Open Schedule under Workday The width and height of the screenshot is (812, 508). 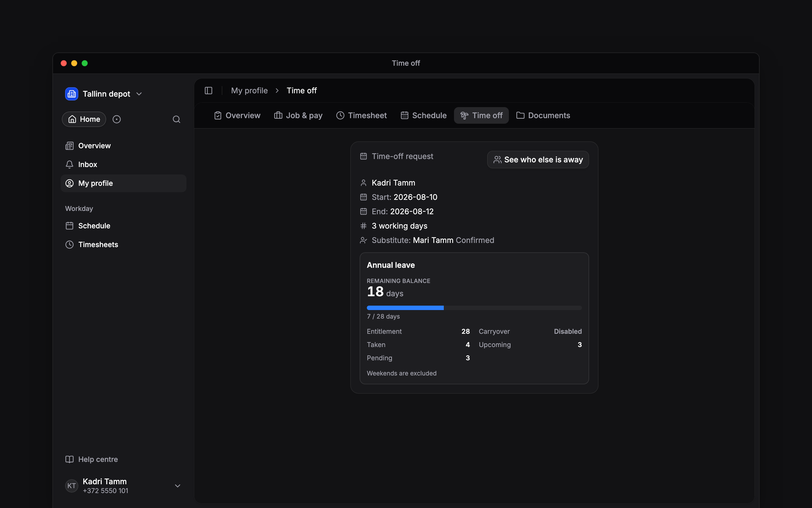pyautogui.click(x=124, y=226)
